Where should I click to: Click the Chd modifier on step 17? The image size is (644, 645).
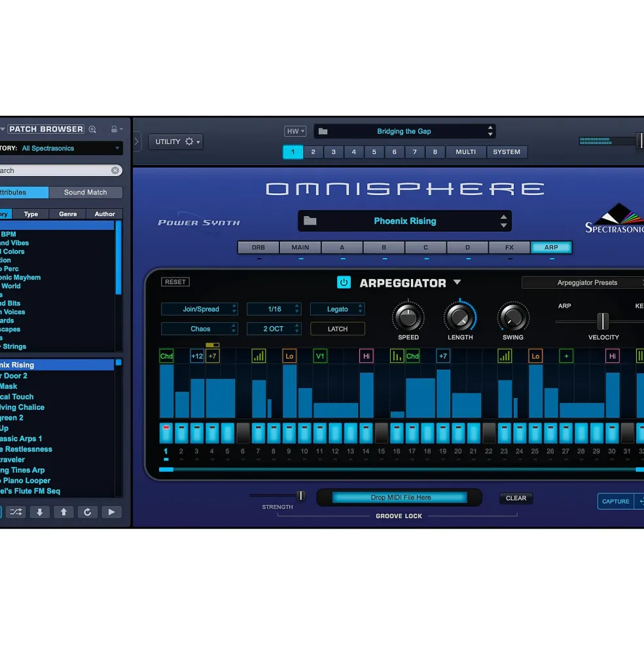[x=412, y=356]
